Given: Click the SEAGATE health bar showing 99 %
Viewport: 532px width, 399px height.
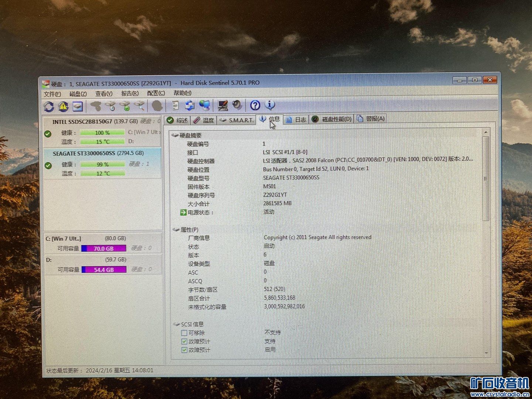Looking at the screenshot, I should [103, 164].
